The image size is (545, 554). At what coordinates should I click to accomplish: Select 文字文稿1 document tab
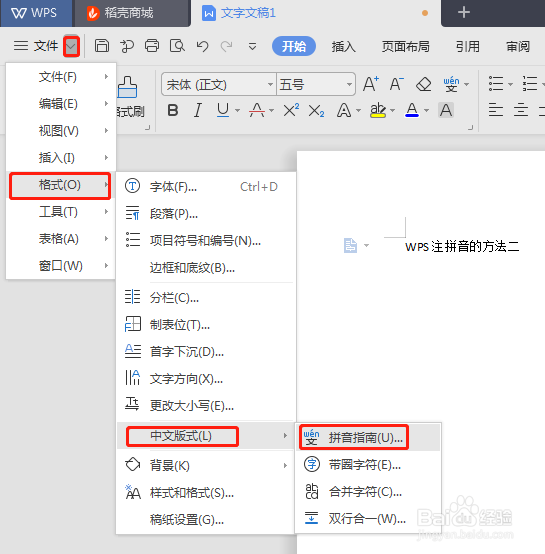tap(316, 13)
